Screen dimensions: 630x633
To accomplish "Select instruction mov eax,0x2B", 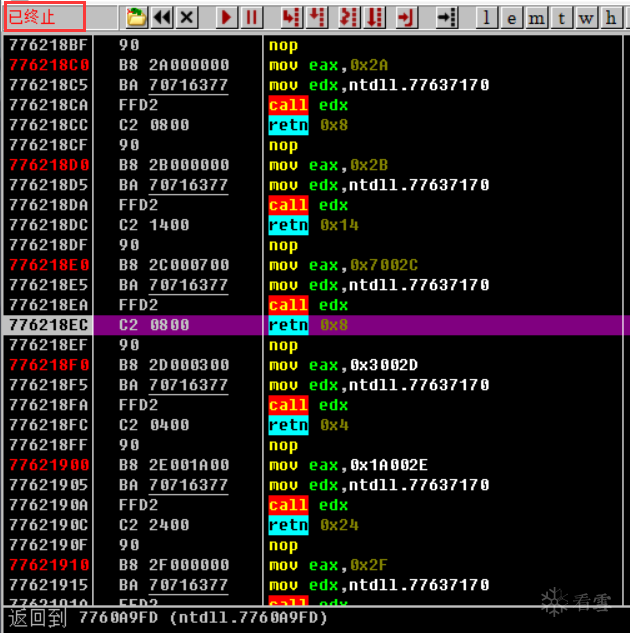I will 329,165.
